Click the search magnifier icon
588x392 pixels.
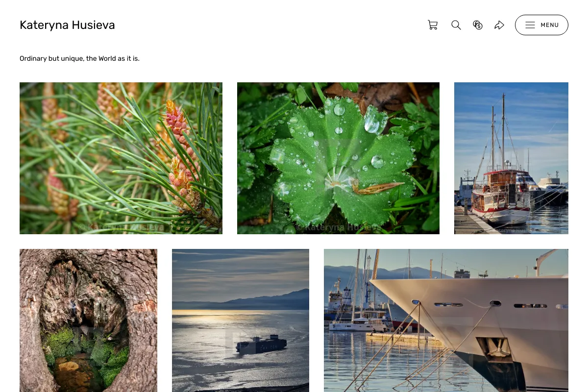(x=456, y=25)
